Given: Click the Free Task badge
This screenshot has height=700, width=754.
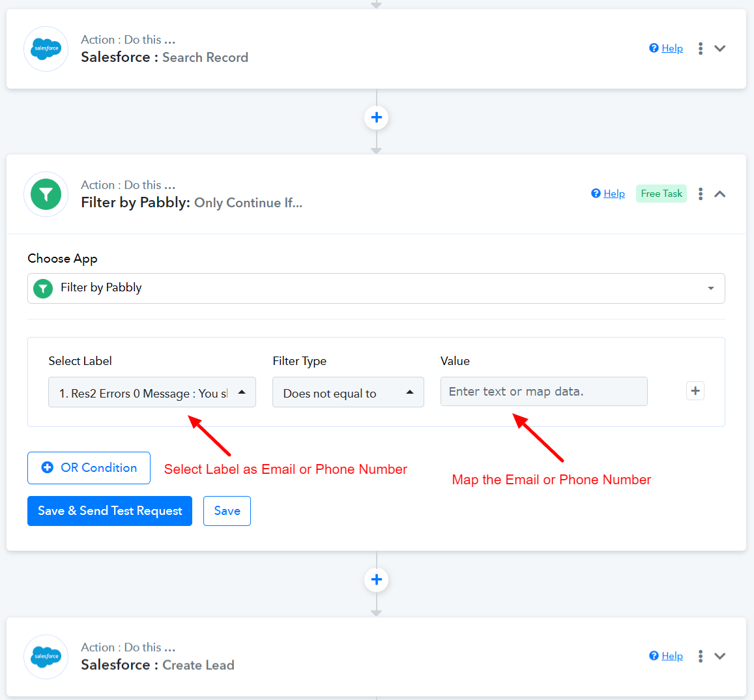Looking at the screenshot, I should point(661,194).
